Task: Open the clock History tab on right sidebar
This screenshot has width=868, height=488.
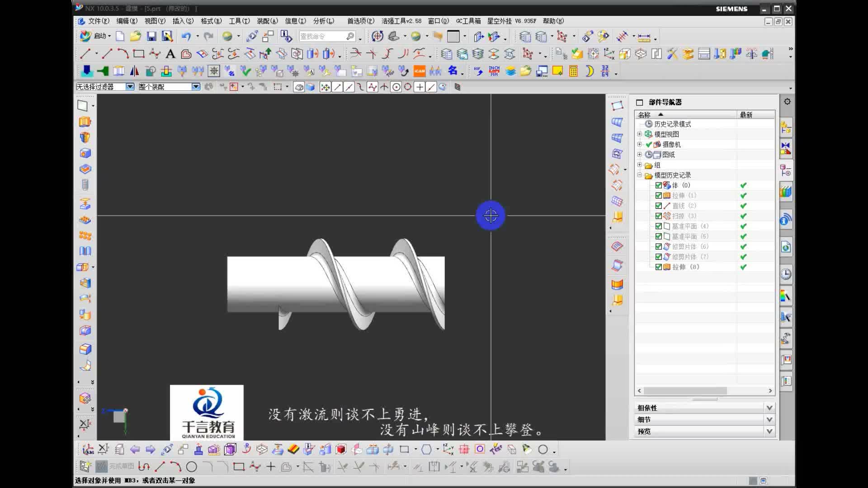Action: [786, 274]
